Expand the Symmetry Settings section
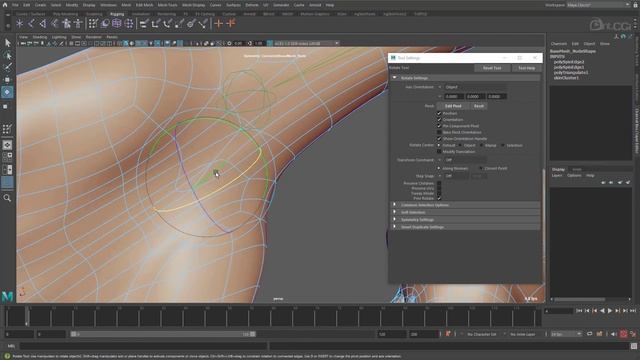The height and width of the screenshot is (360, 640). (x=394, y=219)
